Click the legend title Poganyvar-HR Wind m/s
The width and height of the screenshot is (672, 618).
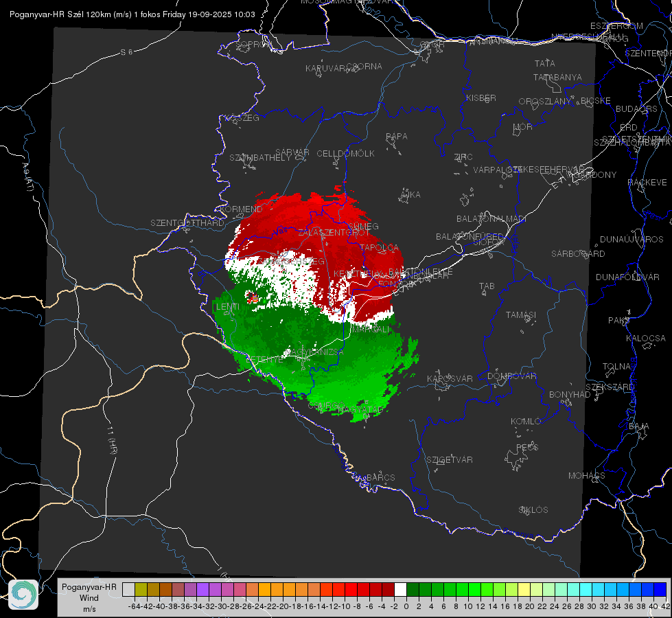click(x=89, y=598)
